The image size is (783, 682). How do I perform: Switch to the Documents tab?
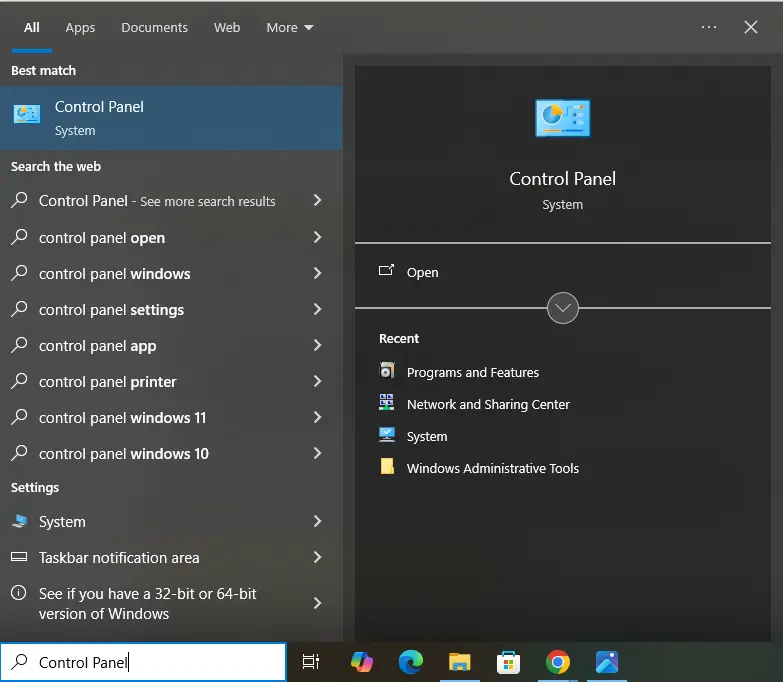(x=154, y=27)
